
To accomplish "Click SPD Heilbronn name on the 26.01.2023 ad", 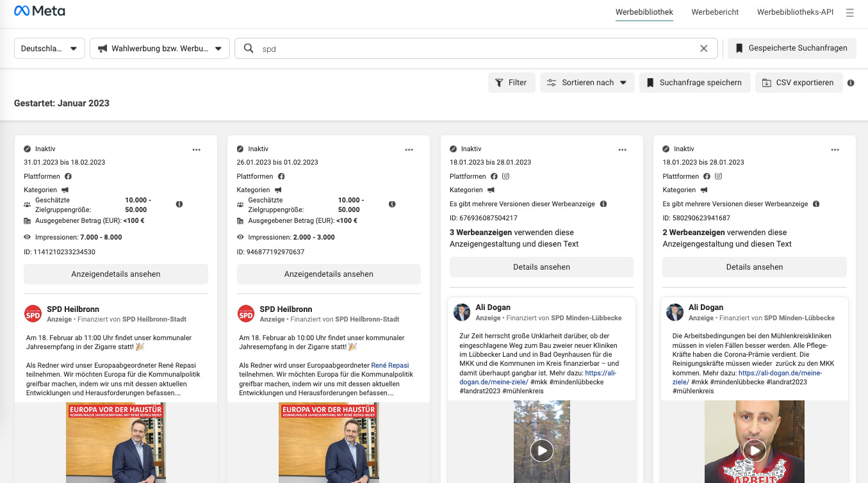I will [286, 309].
